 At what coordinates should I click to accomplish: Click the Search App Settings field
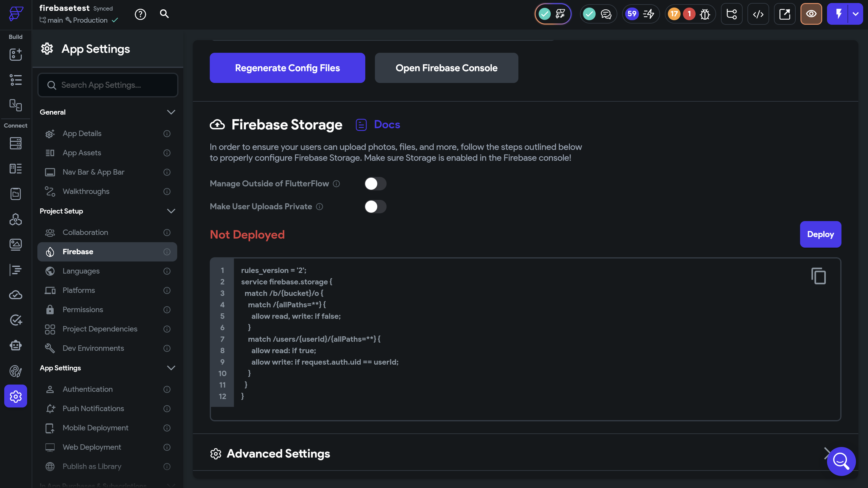(x=108, y=85)
